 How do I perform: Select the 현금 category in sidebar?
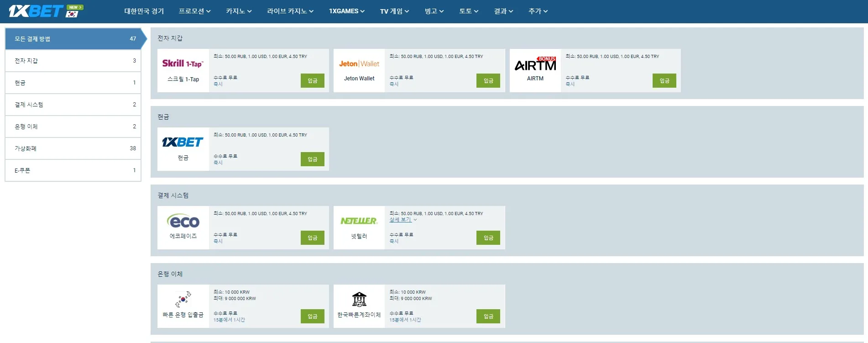[x=73, y=83]
